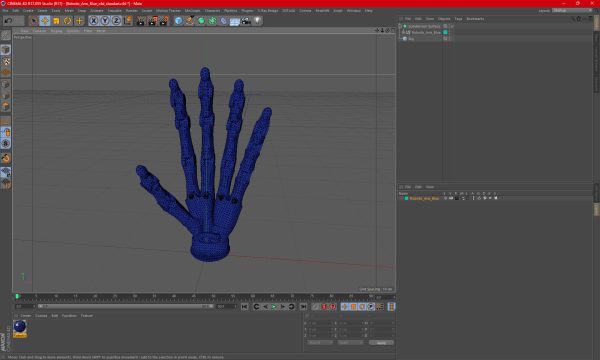
Task: Add a Cube primitive object
Action: tap(178, 21)
